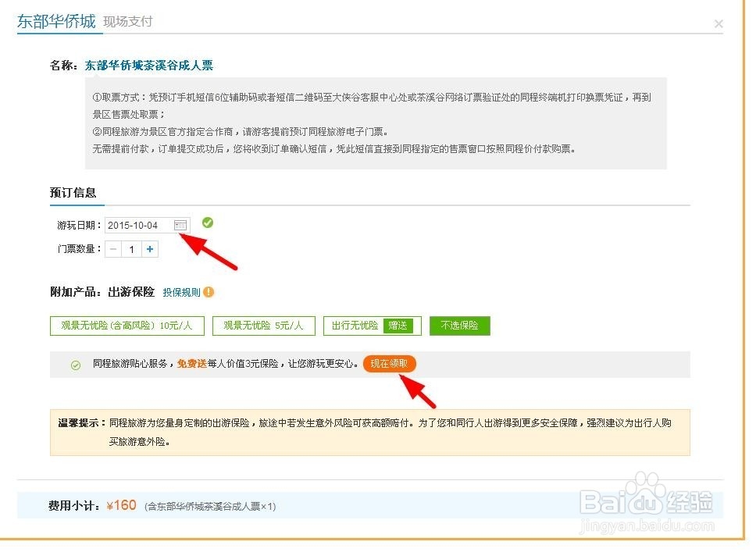Click the 现场支付 header label
This screenshot has width=756, height=552.
point(128,21)
